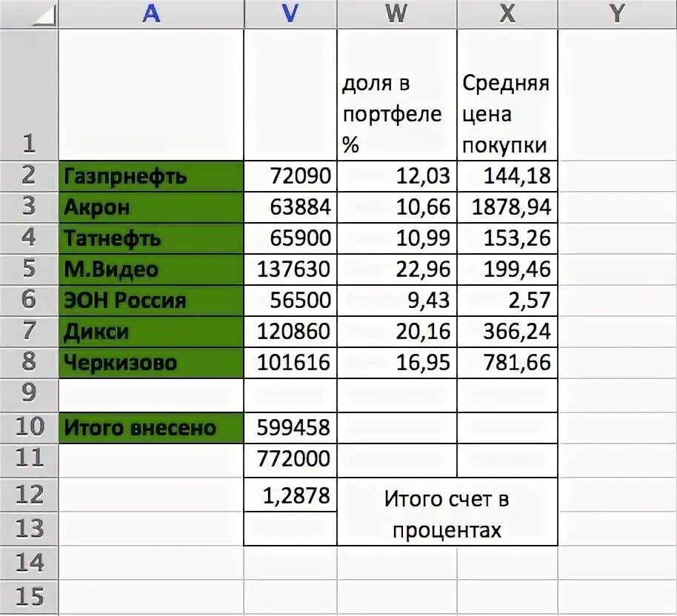Select column Y header
The height and width of the screenshot is (616, 677).
pyautogui.click(x=618, y=14)
